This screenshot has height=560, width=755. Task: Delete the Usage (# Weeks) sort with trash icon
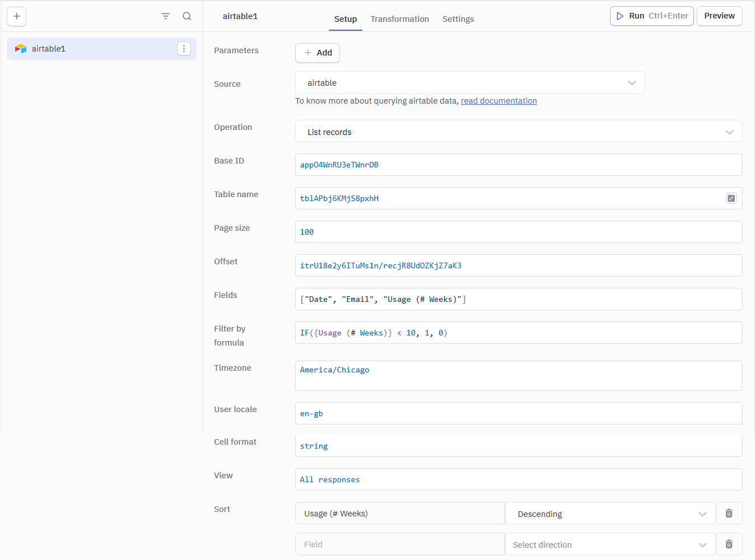click(x=729, y=513)
